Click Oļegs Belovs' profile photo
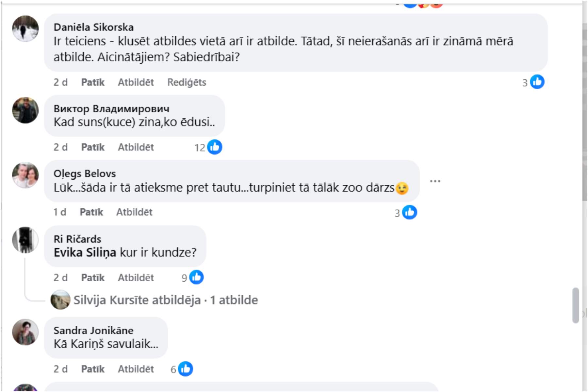This screenshot has height=392, width=588. tap(25, 175)
